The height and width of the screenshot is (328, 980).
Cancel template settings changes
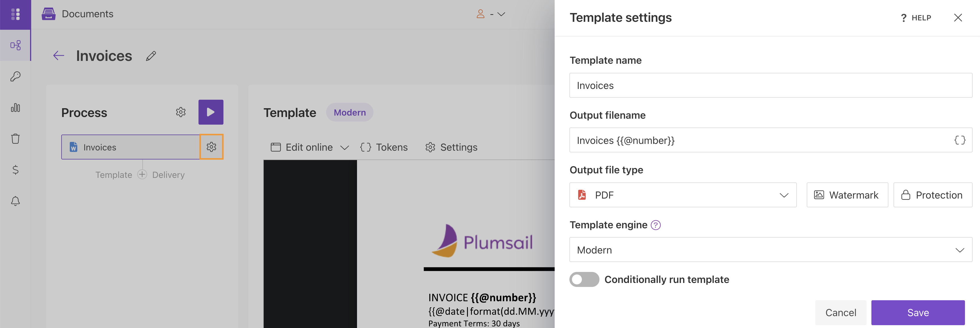coord(840,312)
